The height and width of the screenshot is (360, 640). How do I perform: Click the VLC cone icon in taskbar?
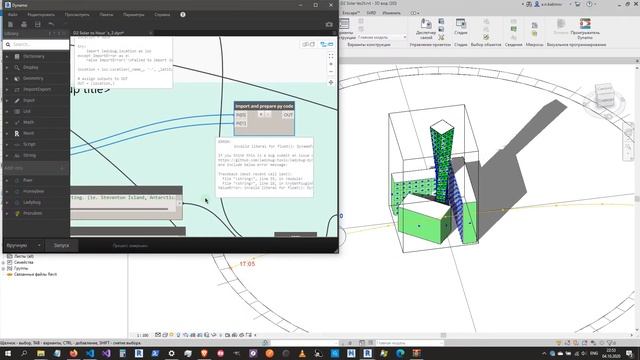(x=302, y=353)
